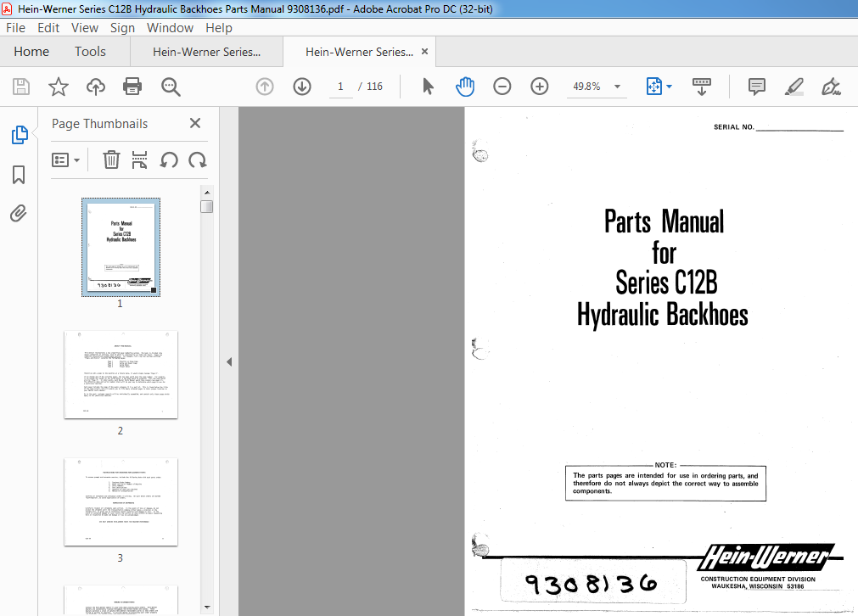Open the View menu
The width and height of the screenshot is (858, 616).
coord(85,28)
